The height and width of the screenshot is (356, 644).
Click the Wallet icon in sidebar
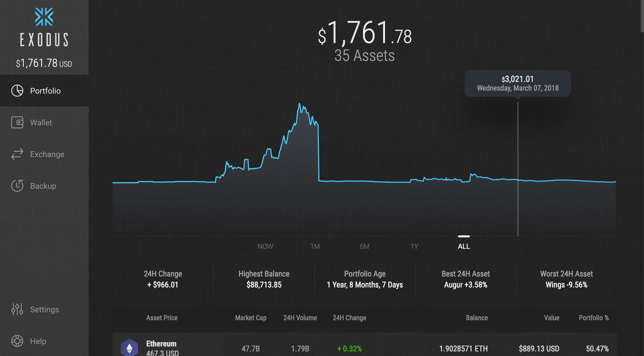click(17, 123)
